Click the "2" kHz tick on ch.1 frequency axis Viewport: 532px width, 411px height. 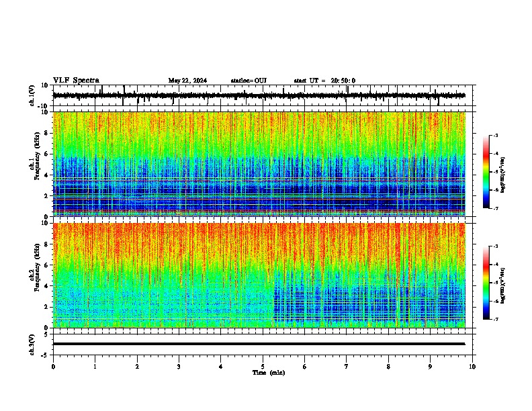pyautogui.click(x=46, y=196)
